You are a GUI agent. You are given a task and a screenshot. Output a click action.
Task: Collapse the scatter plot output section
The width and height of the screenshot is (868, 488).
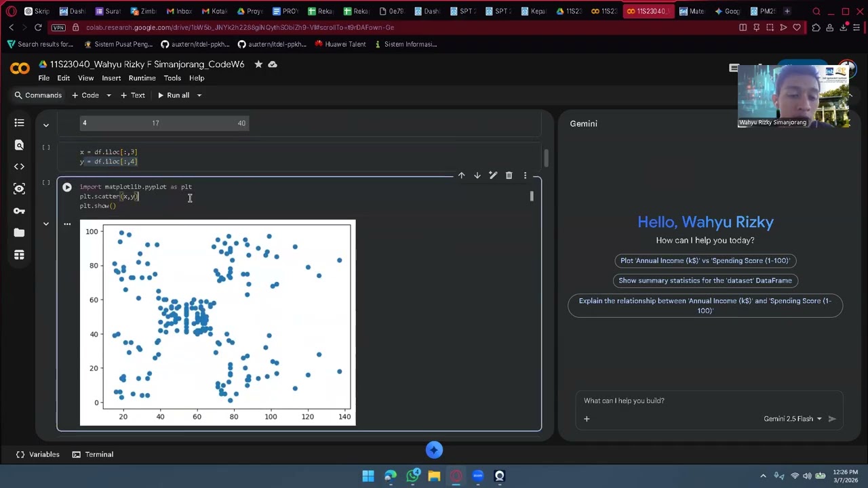[45, 224]
